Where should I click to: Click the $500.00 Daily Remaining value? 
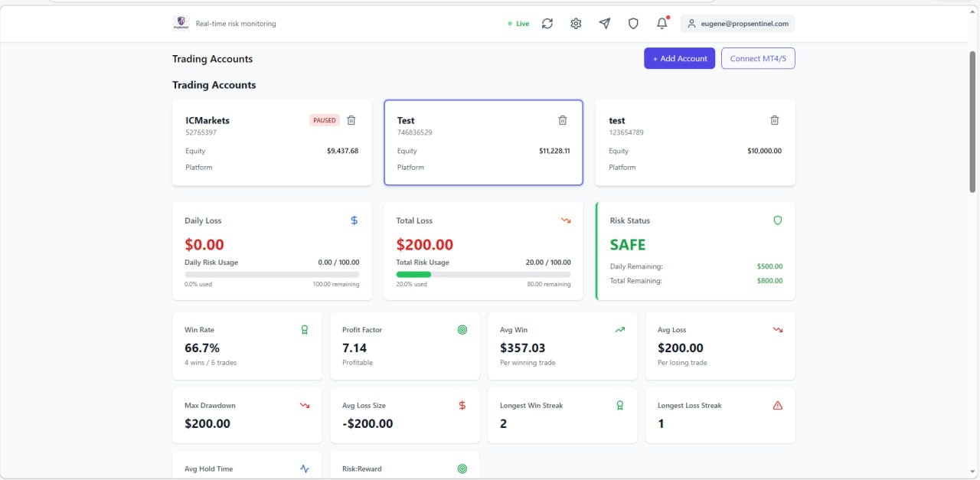(769, 266)
